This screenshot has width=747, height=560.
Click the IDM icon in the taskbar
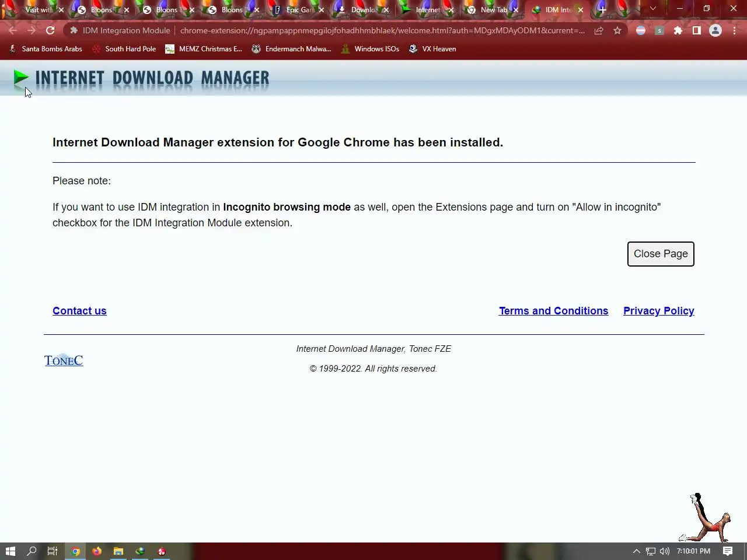click(140, 551)
